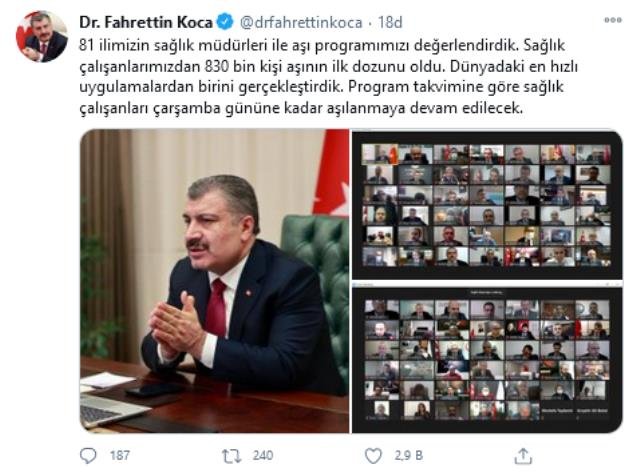Click the 187 replies count
This screenshot has width=640, height=476.
[120, 456]
